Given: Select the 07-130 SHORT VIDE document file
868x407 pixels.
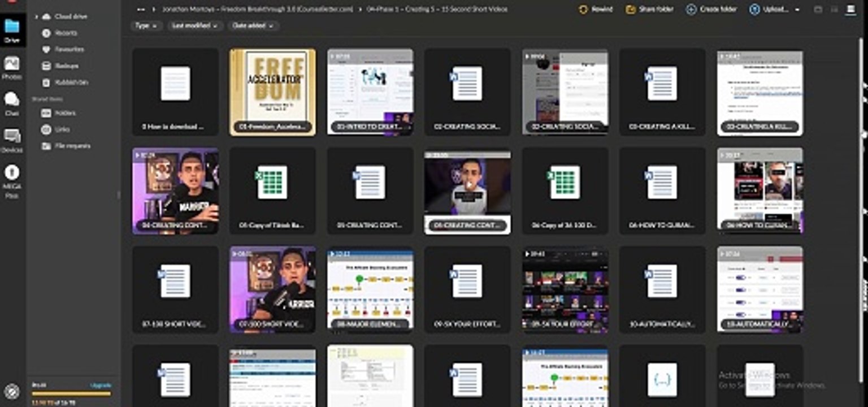Looking at the screenshot, I should click(175, 289).
